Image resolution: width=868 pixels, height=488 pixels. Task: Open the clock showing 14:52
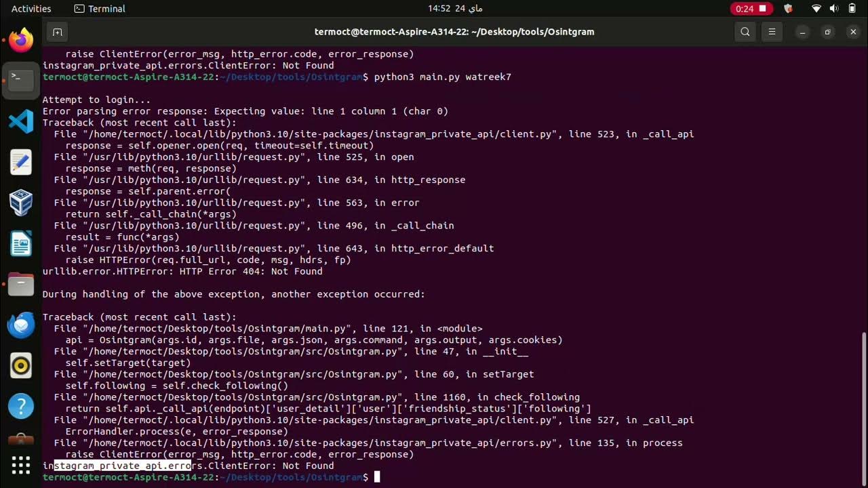click(455, 9)
